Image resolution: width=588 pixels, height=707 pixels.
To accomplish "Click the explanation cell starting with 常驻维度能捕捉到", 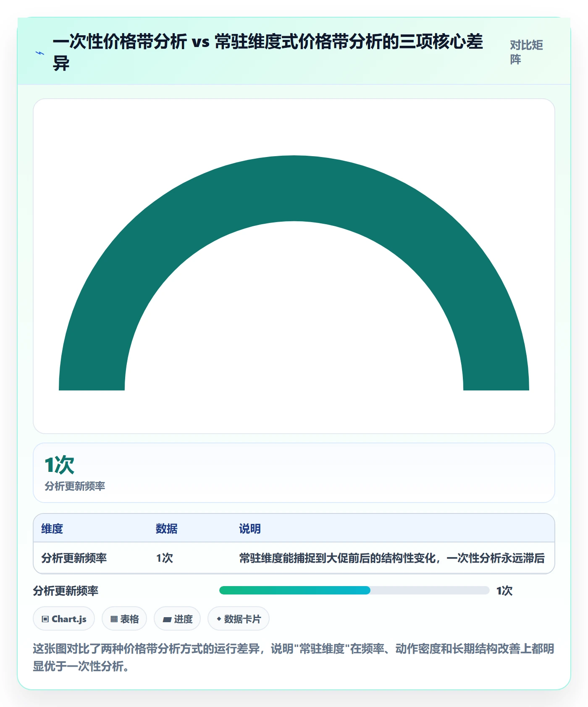I will point(392,558).
